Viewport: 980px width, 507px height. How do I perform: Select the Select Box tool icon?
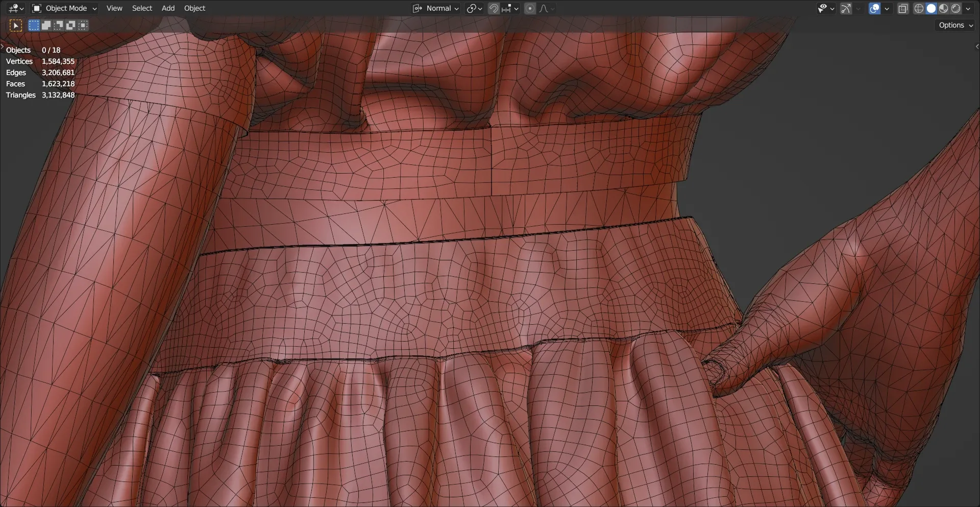point(16,25)
